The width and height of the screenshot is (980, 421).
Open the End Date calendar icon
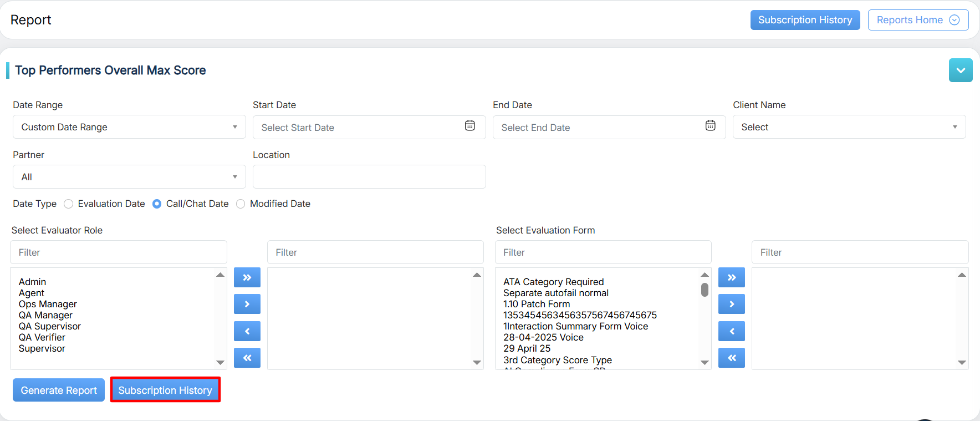pyautogui.click(x=710, y=126)
